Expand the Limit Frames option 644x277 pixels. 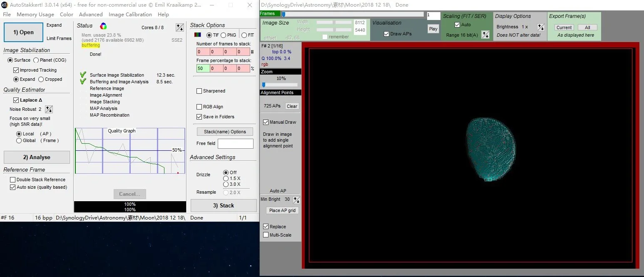pos(59,38)
